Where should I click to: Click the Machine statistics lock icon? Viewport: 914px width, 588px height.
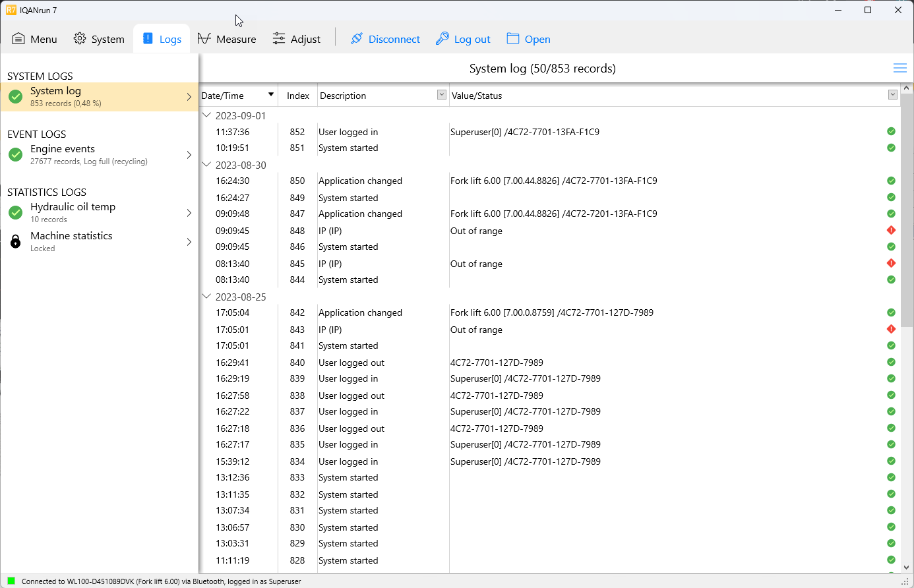click(x=16, y=241)
